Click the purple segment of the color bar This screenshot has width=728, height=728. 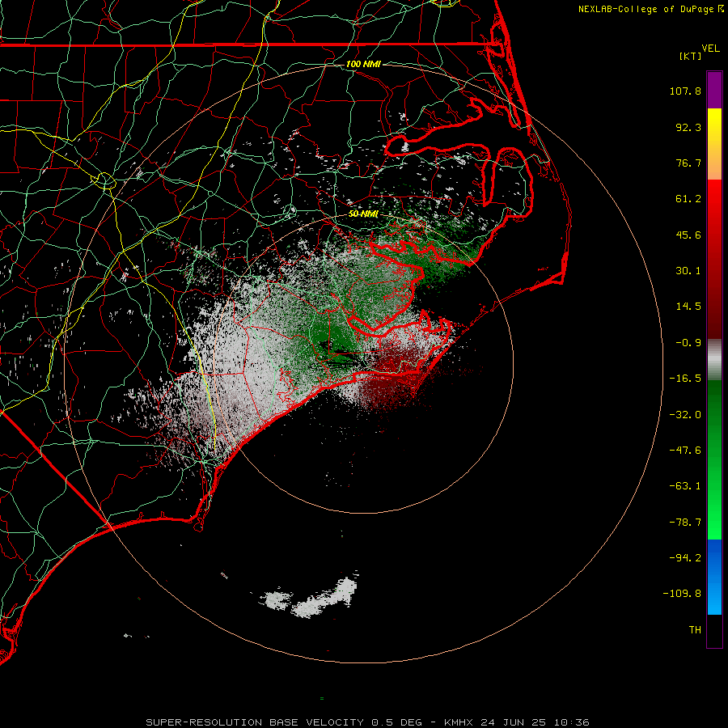714,90
